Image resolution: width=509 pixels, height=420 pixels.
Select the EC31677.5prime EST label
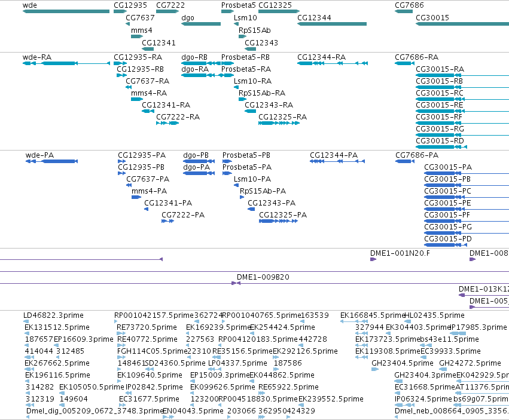[149, 399]
